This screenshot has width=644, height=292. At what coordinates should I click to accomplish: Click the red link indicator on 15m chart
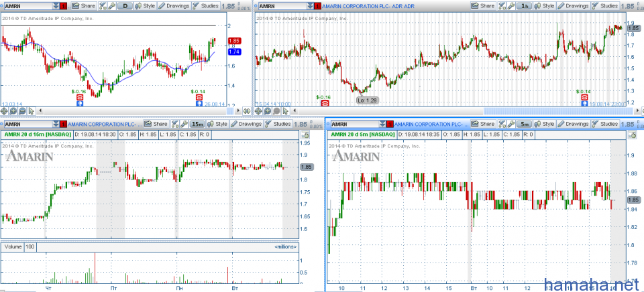tap(63, 125)
